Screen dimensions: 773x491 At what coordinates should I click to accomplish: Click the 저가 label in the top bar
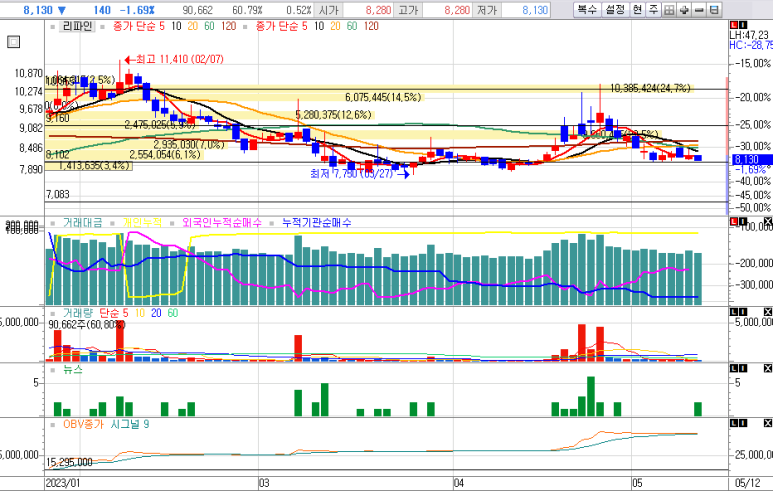pos(487,10)
